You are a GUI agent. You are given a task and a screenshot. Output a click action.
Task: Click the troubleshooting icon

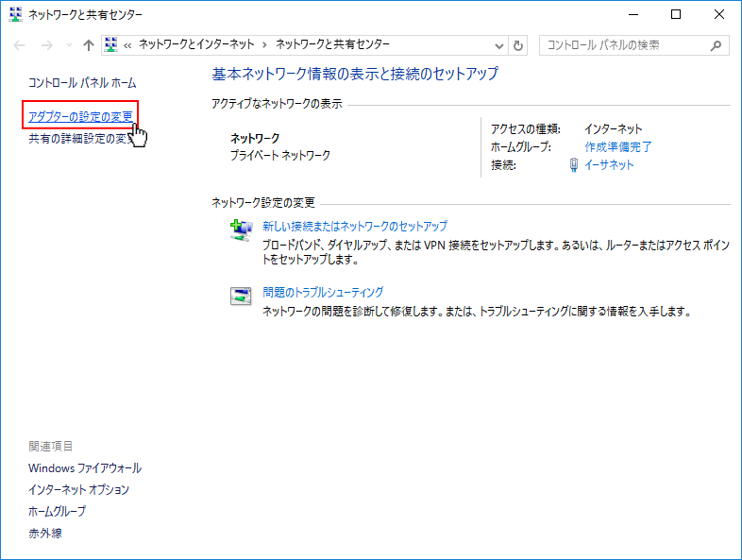point(241,296)
